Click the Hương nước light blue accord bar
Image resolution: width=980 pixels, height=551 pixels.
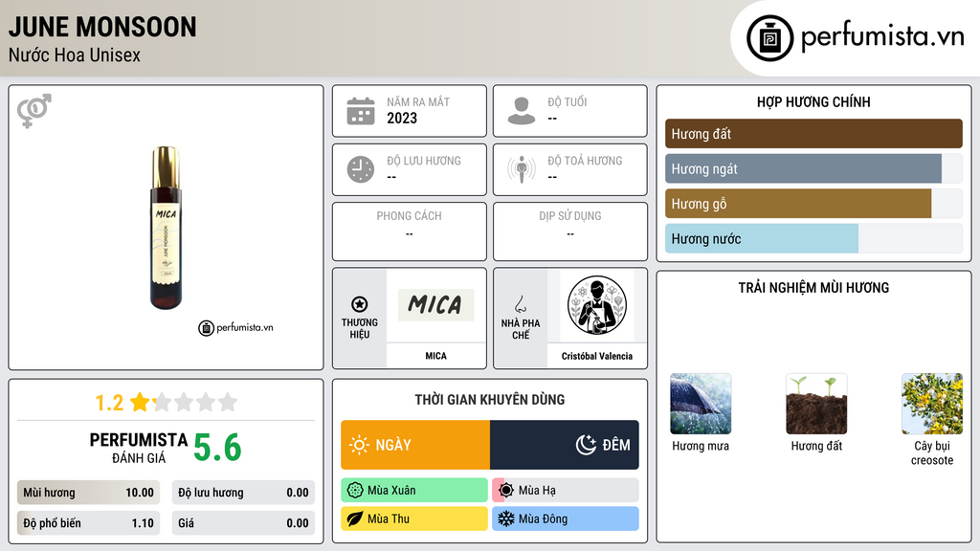(762, 238)
